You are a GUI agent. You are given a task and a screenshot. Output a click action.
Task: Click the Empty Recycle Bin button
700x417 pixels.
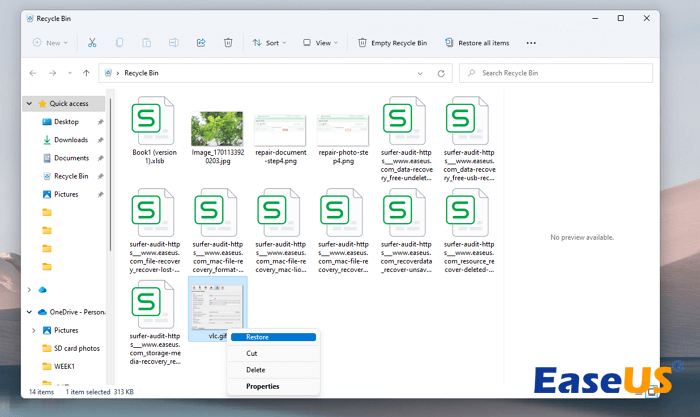click(393, 43)
